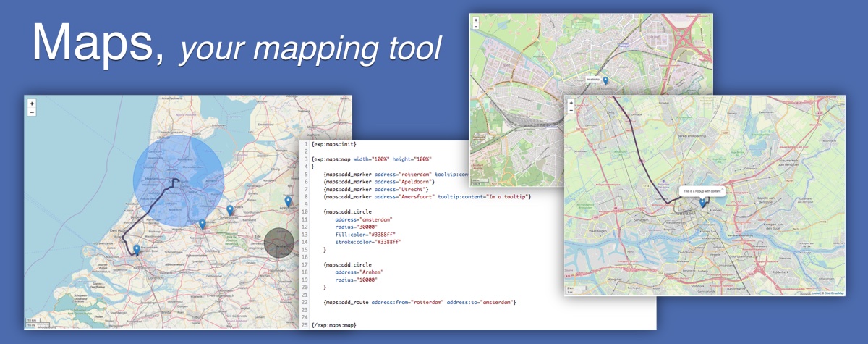
Task: Zoom out on the Netherlands overview map
Action: click(x=32, y=112)
